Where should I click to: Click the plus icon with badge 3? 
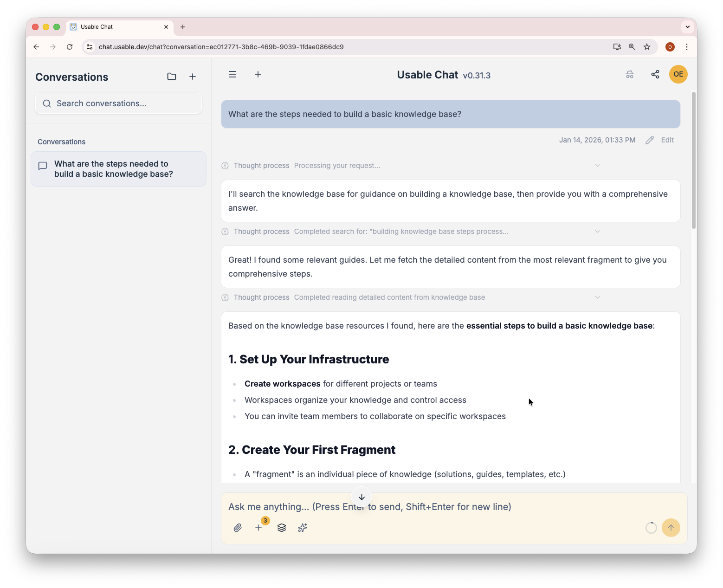click(x=258, y=528)
